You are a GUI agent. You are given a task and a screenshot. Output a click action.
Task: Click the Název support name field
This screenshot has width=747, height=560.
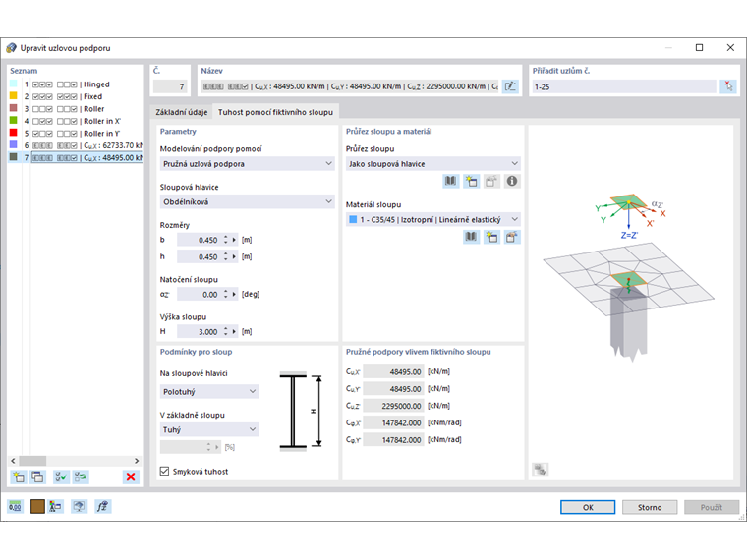click(x=350, y=86)
